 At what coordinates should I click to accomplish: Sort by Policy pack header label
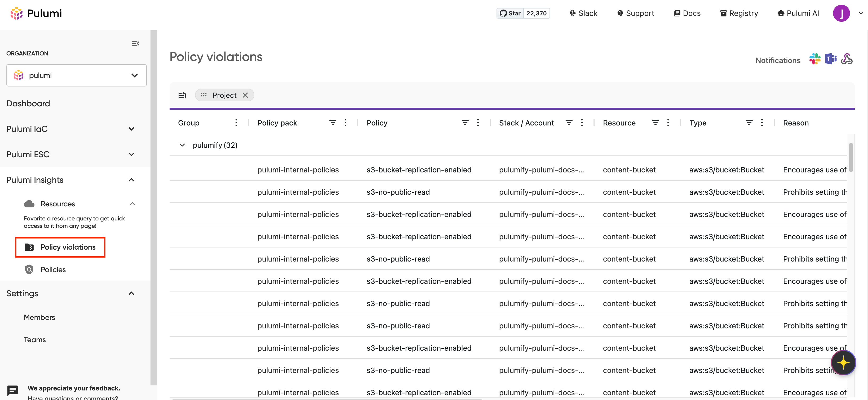click(277, 123)
